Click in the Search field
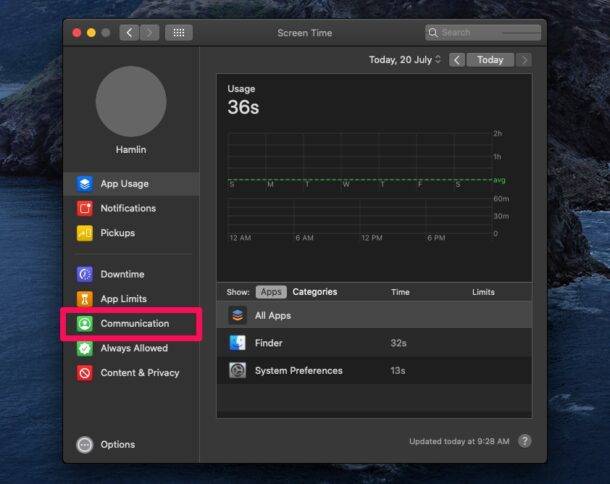The width and height of the screenshot is (610, 484). (483, 33)
